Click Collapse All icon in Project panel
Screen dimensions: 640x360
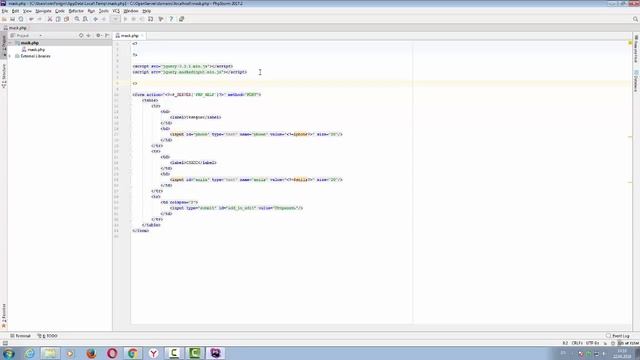(89, 36)
